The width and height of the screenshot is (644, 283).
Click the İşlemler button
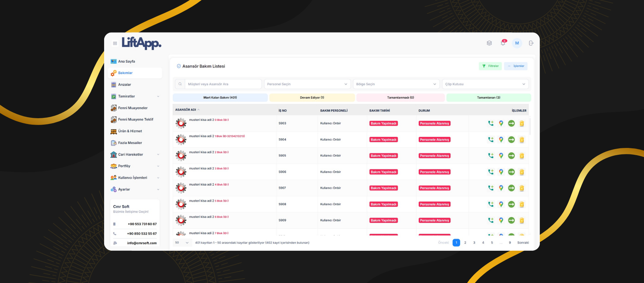(x=516, y=66)
